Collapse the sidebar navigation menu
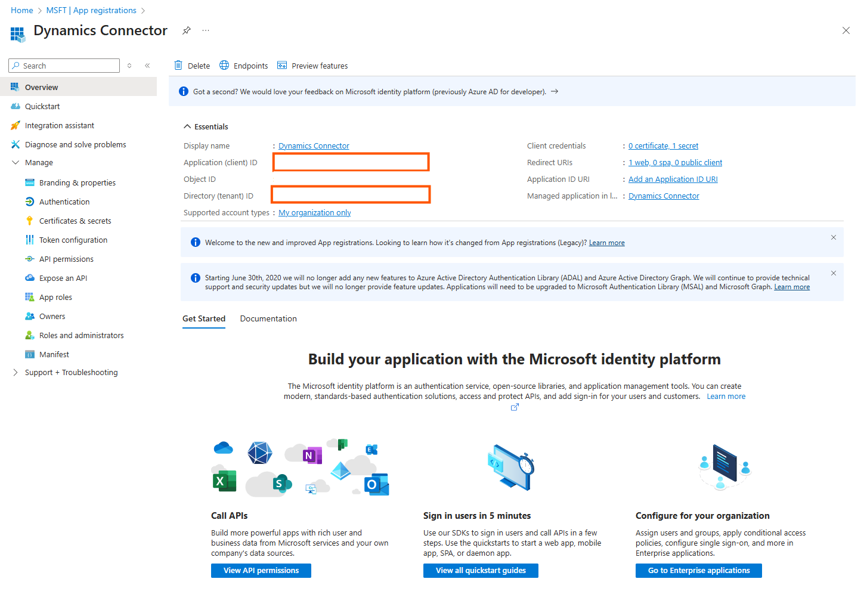 (x=147, y=66)
